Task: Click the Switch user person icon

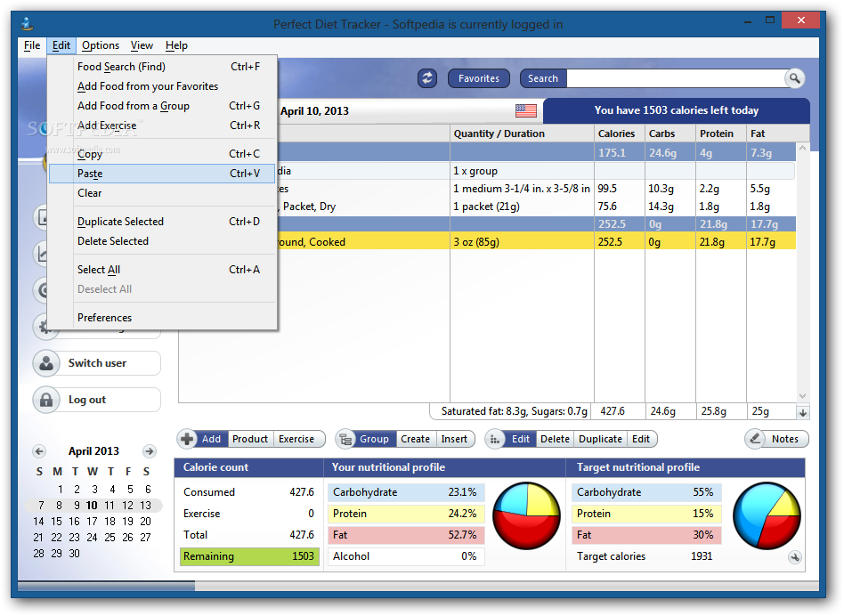Action: [x=46, y=363]
